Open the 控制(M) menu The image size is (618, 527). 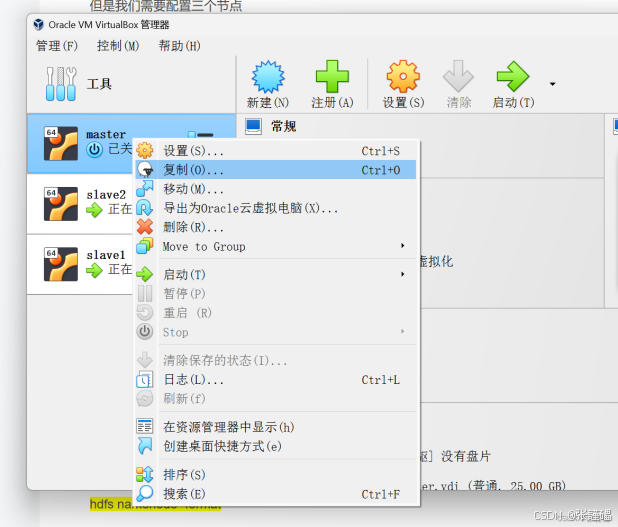[x=118, y=46]
